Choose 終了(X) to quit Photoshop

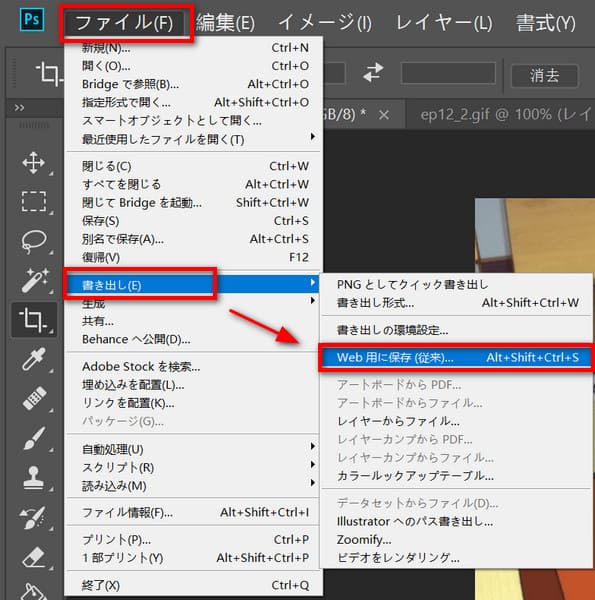point(195,585)
